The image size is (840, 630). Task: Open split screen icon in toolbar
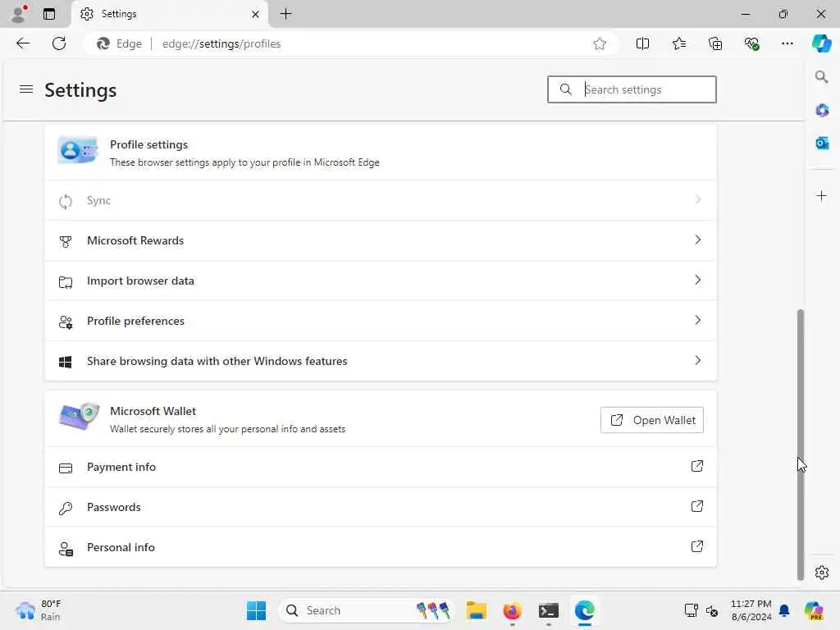point(642,44)
